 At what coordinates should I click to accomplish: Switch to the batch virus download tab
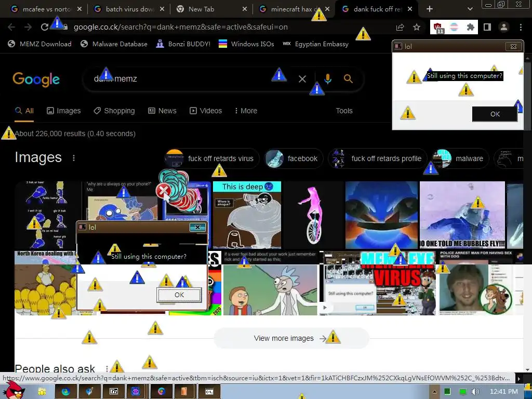129,9
